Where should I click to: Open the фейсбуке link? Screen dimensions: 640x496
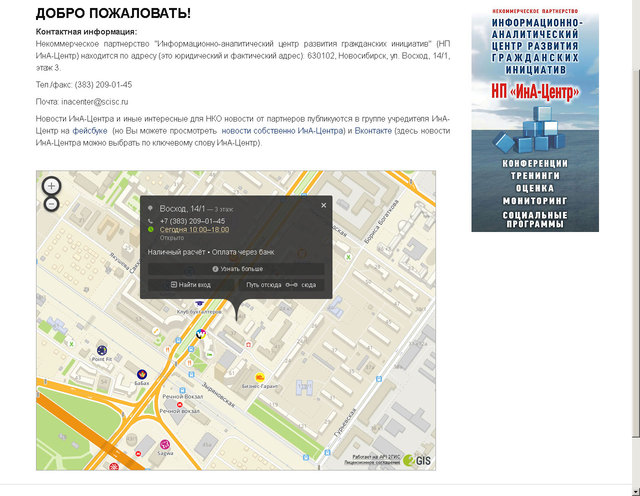[x=90, y=131]
